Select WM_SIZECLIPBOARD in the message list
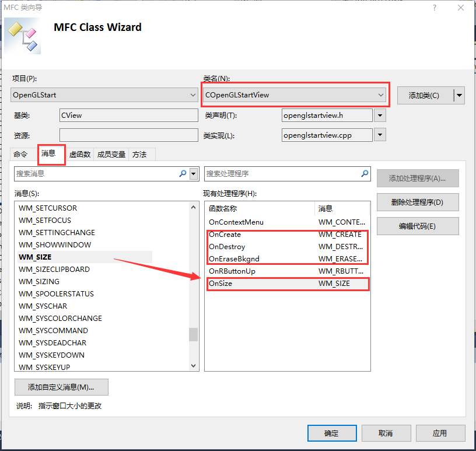The width and height of the screenshot is (476, 451). click(54, 270)
